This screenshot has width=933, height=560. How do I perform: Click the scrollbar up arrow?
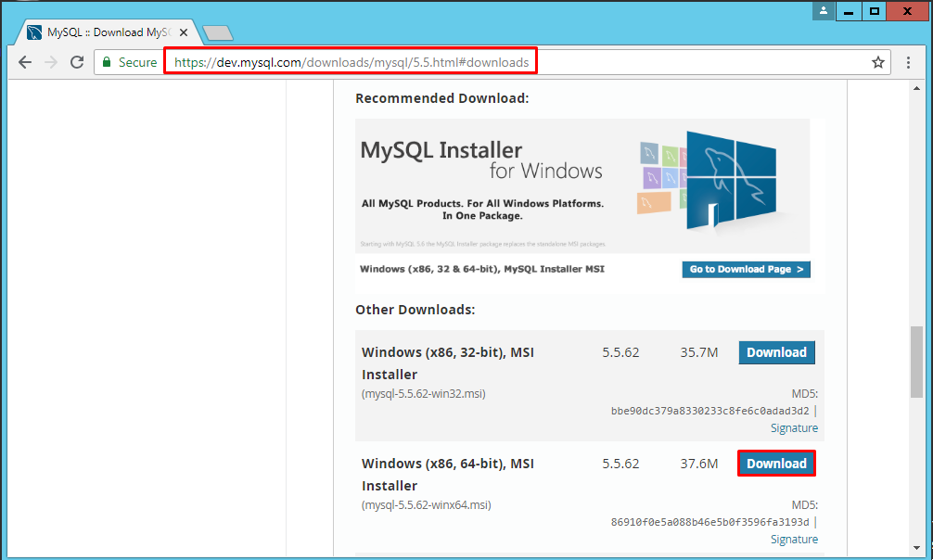pos(916,88)
